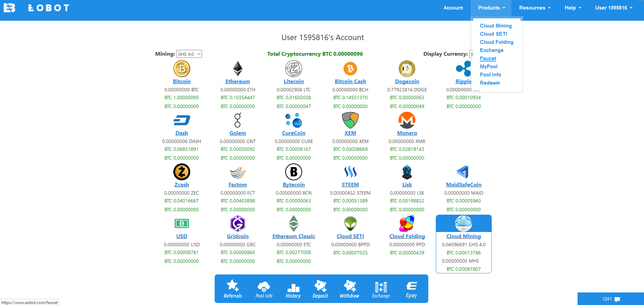The height and width of the screenshot is (305, 644).
Task: Select Cloud Mining in Products menu
Action: (496, 26)
